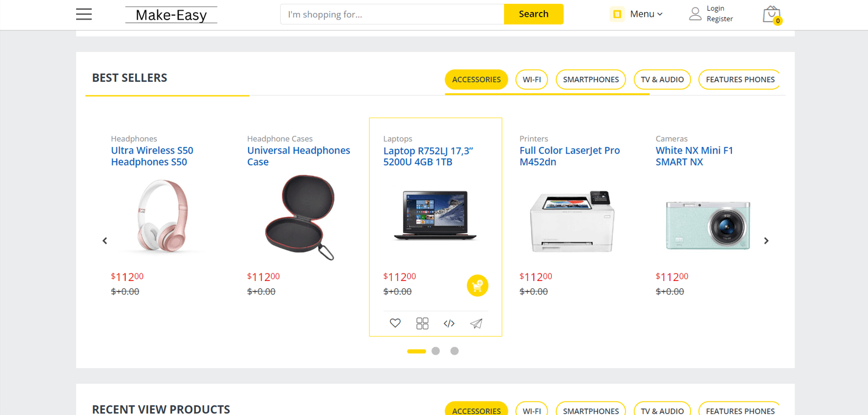868x415 pixels.
Task: Switch to the SMARTPHONES best sellers tab
Action: tap(590, 80)
